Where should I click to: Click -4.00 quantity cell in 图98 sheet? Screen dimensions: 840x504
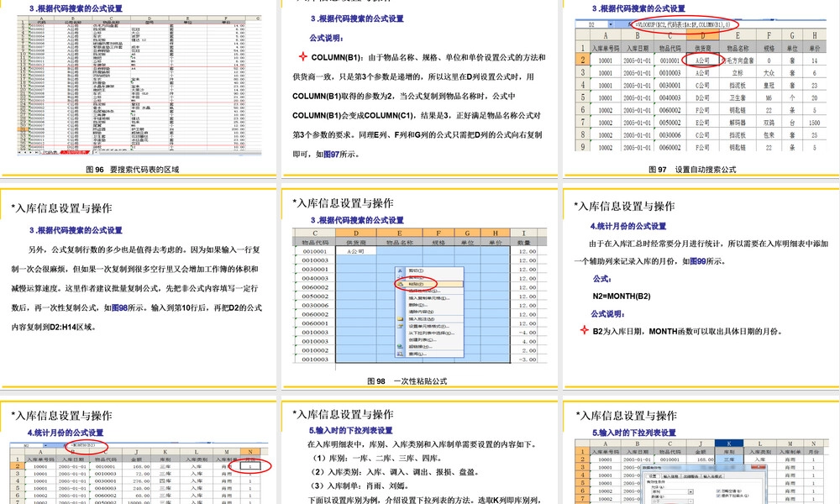point(523,332)
